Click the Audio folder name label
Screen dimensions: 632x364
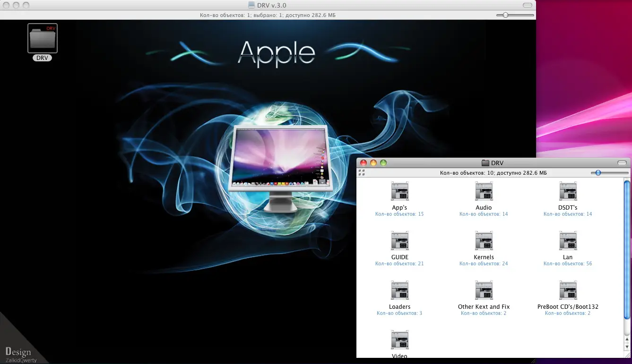[484, 208]
